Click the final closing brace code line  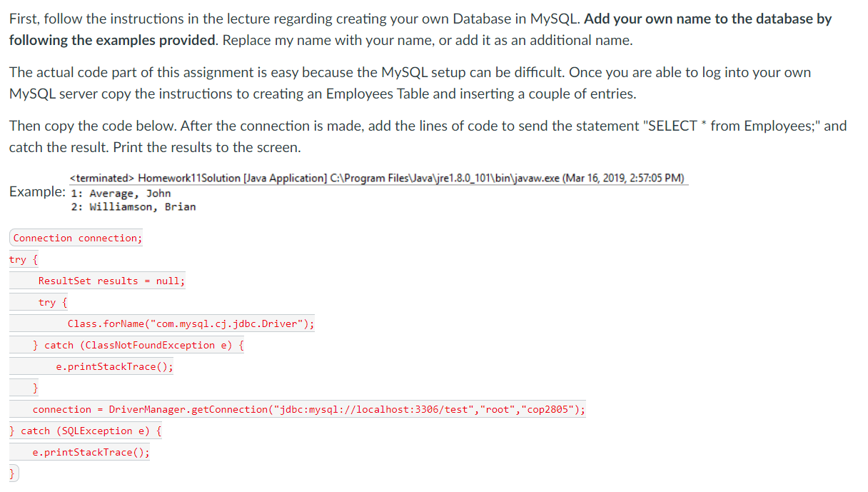coord(13,472)
